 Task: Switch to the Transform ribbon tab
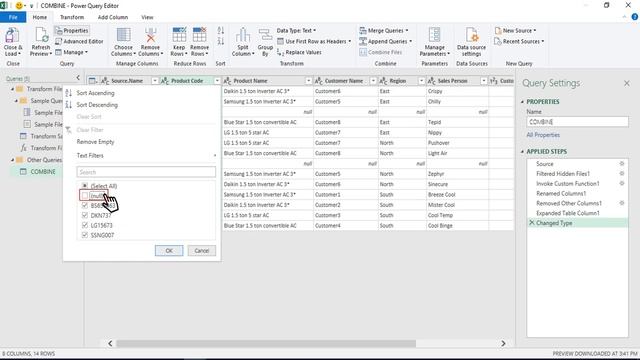coord(72,17)
